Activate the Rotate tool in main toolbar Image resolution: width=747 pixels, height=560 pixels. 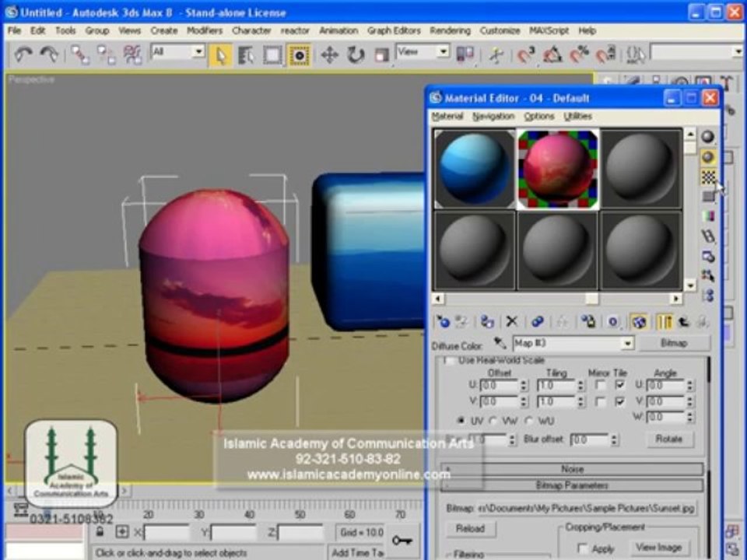[x=356, y=55]
